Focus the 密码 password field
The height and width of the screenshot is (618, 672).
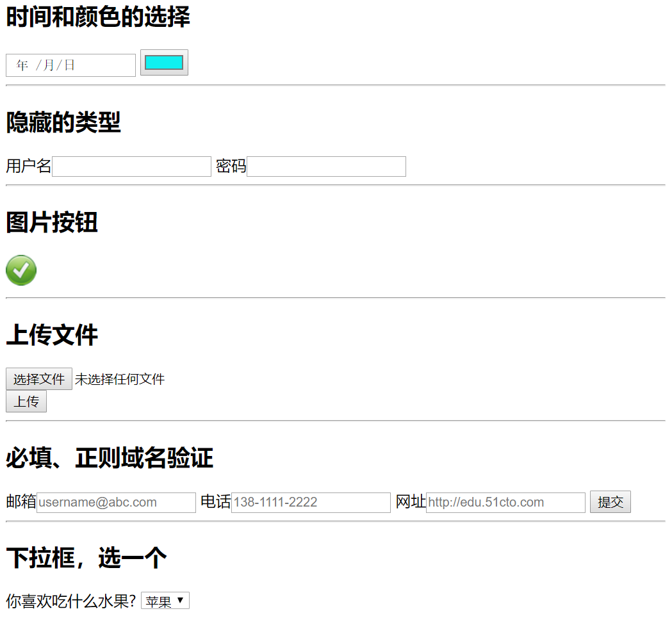(x=326, y=167)
